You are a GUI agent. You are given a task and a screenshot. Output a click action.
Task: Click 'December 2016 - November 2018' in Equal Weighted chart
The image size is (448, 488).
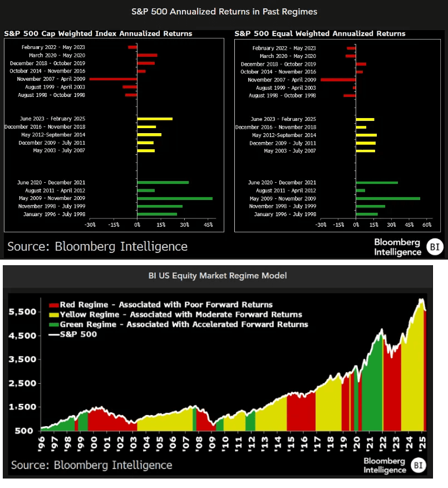tap(276, 127)
